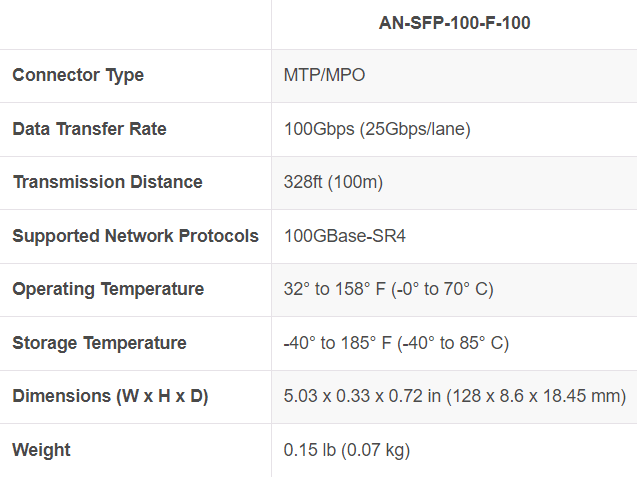The height and width of the screenshot is (477, 637).
Task: Select the Transmission Distance label
Action: coord(107,182)
